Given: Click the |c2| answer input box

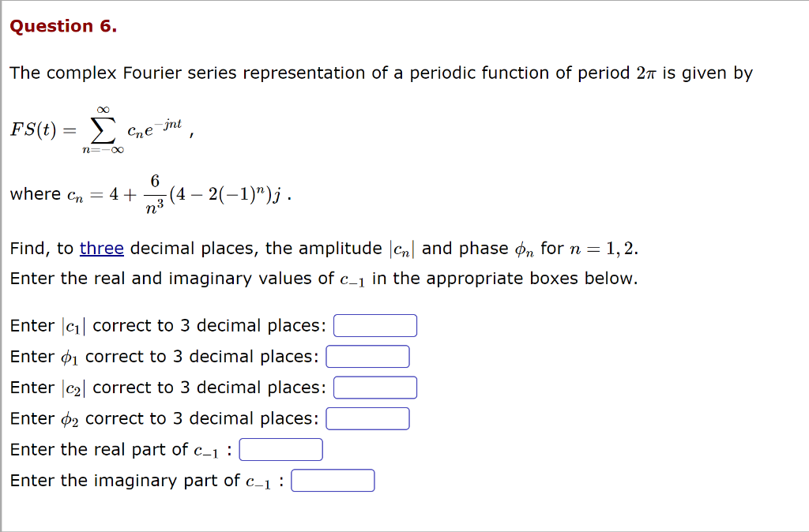Looking at the screenshot, I should 375,387.
